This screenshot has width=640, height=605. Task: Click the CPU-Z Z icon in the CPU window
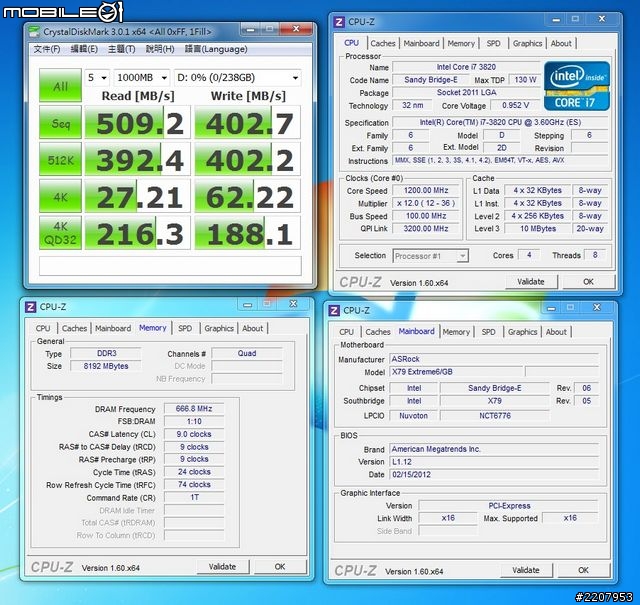click(x=339, y=22)
